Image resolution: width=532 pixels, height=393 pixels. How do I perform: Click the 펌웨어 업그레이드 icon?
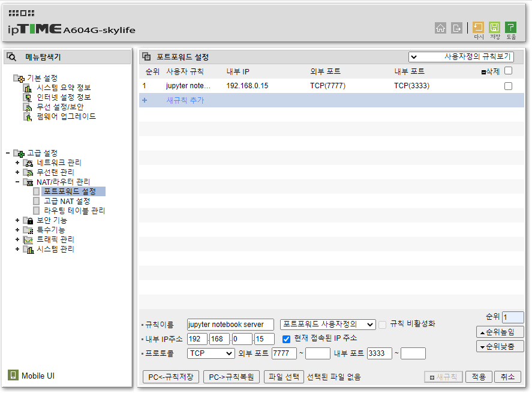pyautogui.click(x=28, y=117)
